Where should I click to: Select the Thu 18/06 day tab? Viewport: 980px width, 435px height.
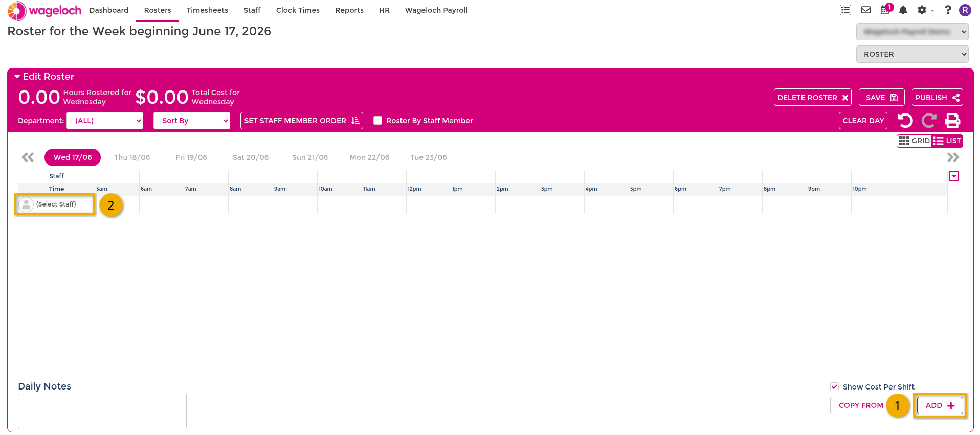[x=132, y=157]
